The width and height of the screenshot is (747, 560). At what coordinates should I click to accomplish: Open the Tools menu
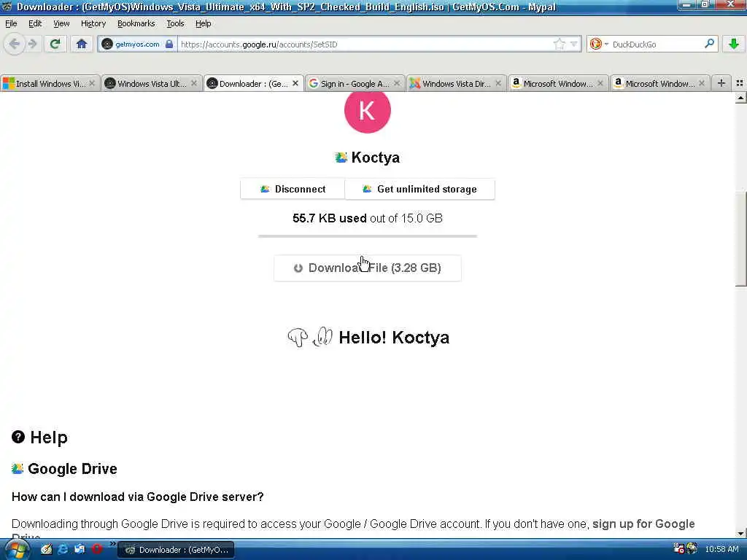[x=175, y=23]
